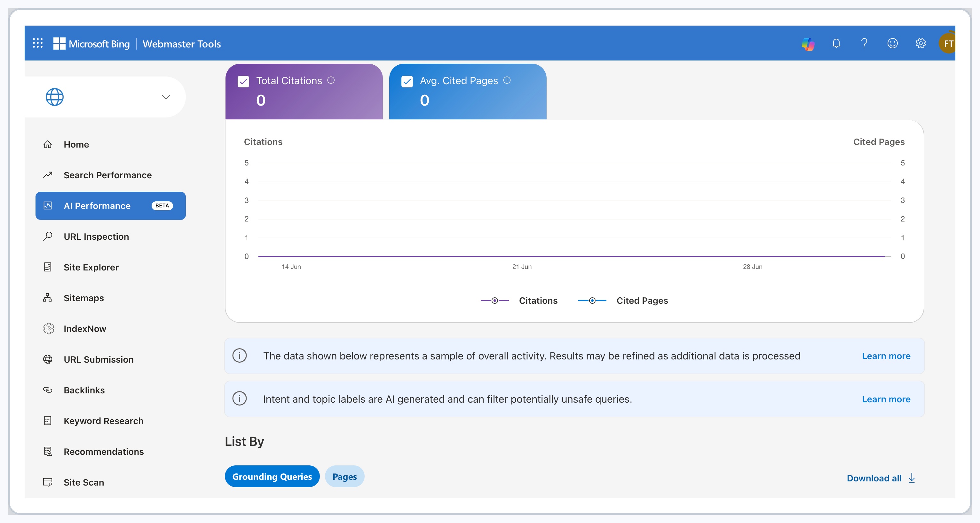
Task: Click the IndexNow gear icon
Action: pyautogui.click(x=48, y=328)
